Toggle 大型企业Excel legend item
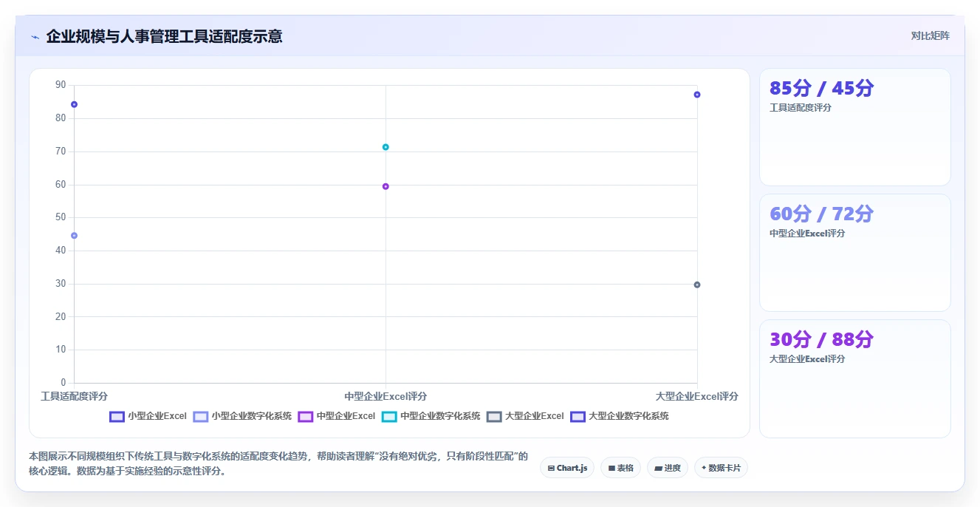The image size is (980, 507). tap(526, 416)
